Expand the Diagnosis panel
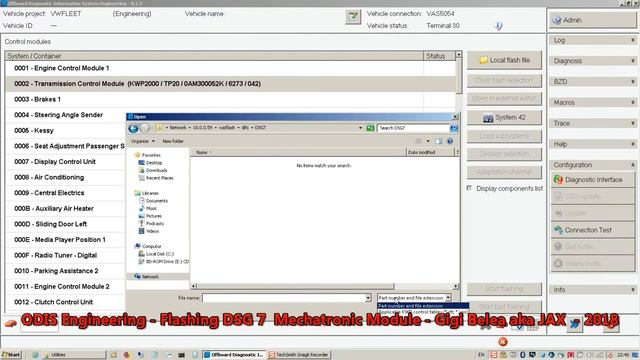 click(593, 61)
